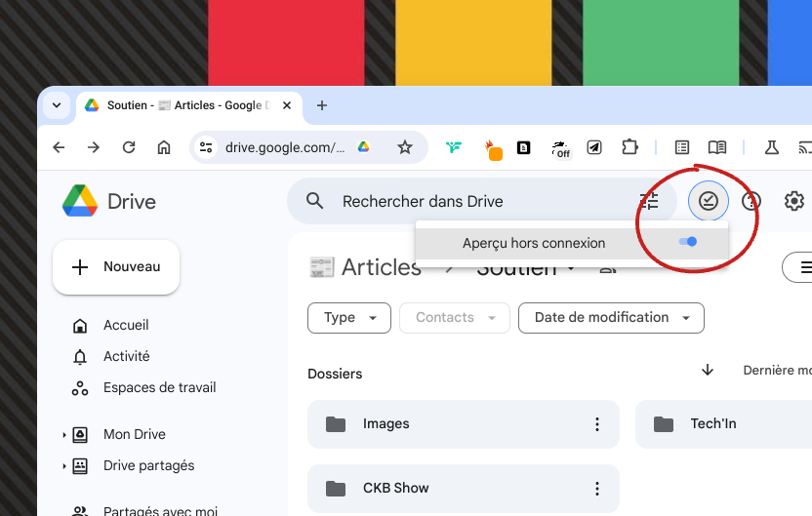Reload the current page
Viewport: 812px width, 516px height.
pyautogui.click(x=129, y=147)
